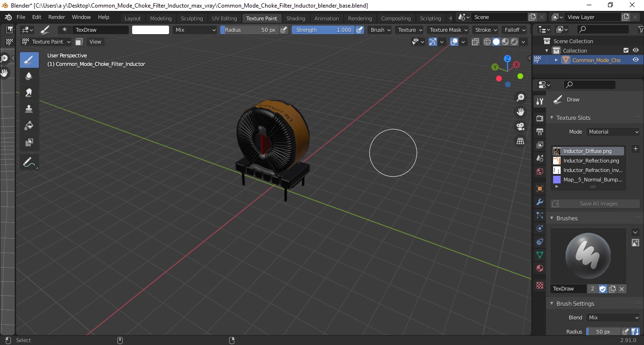Select the Draw brush tool
This screenshot has width=644, height=345.
click(x=29, y=60)
